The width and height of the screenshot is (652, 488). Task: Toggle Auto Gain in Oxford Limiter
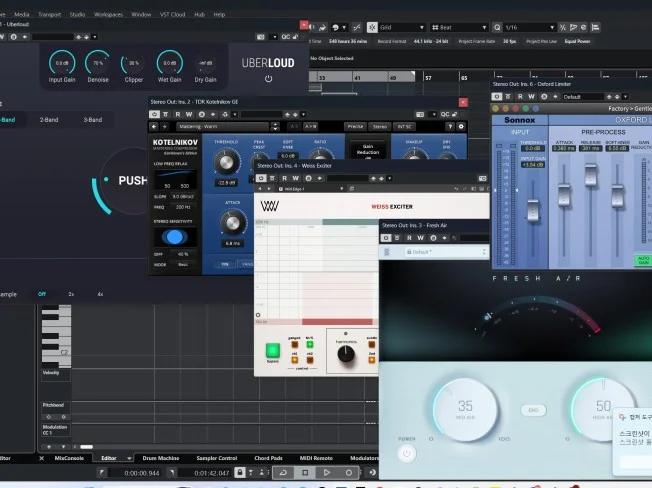(x=642, y=259)
